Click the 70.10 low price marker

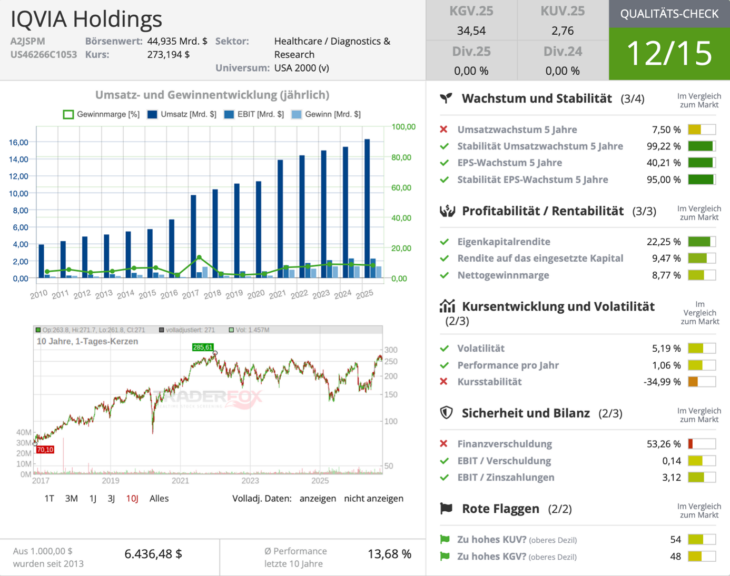45,449
